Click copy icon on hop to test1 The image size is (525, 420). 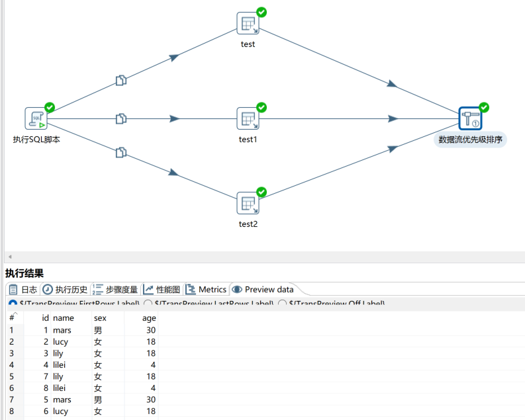click(121, 118)
